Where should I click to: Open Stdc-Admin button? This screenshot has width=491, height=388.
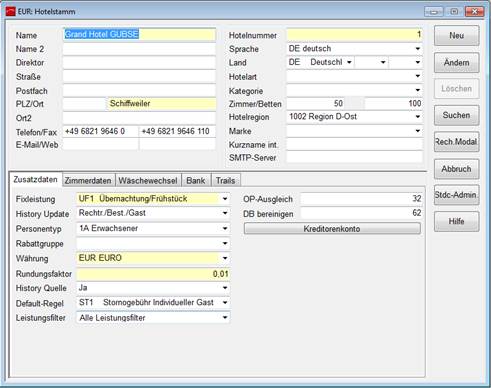tap(456, 195)
